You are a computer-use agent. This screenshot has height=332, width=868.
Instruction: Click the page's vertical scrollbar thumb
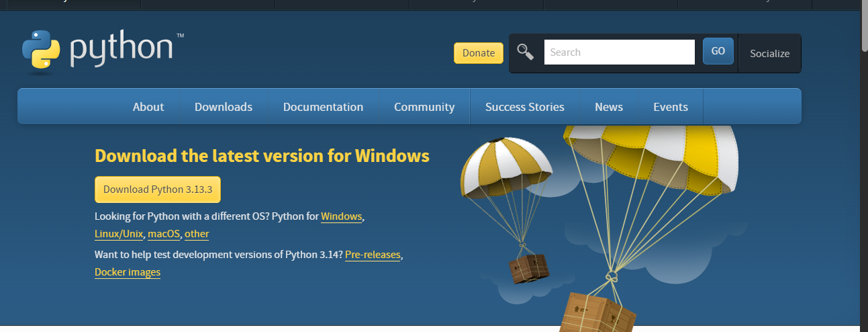[864, 27]
